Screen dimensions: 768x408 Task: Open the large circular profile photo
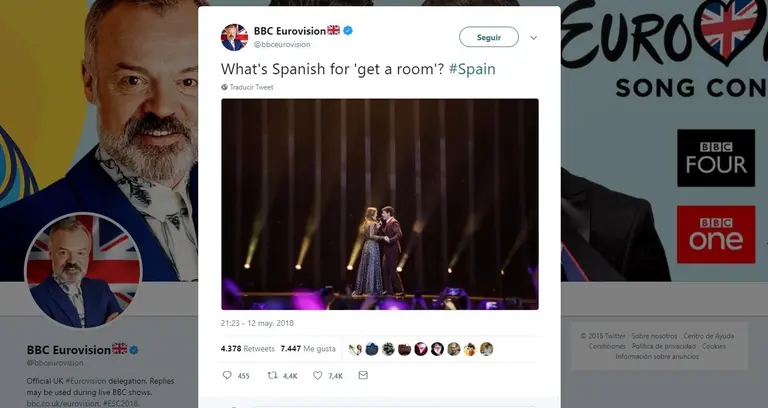83,271
